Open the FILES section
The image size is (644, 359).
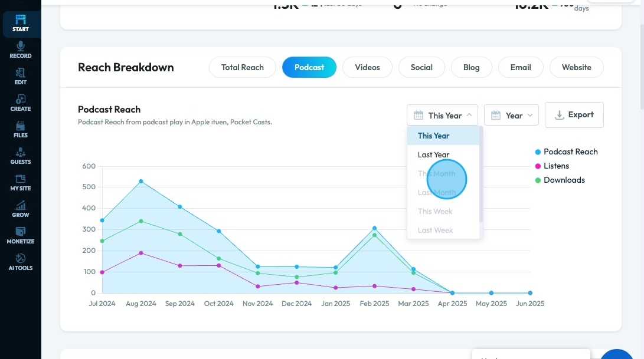coord(21,130)
